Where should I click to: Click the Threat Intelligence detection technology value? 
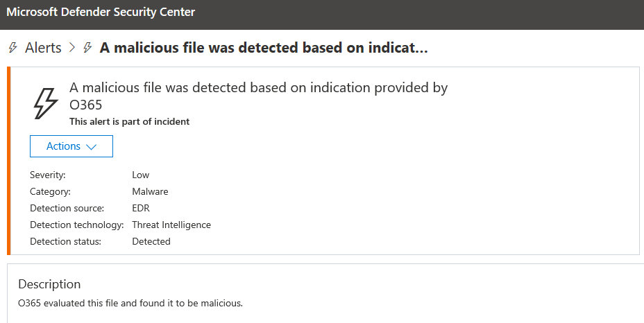coord(171,225)
